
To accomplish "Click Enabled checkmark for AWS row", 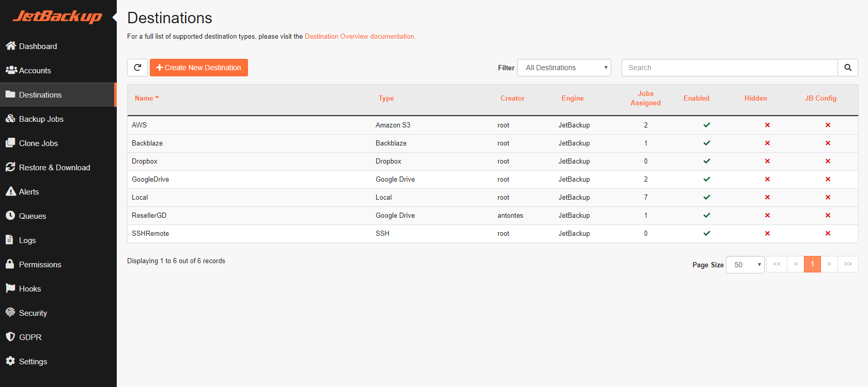I will point(707,125).
